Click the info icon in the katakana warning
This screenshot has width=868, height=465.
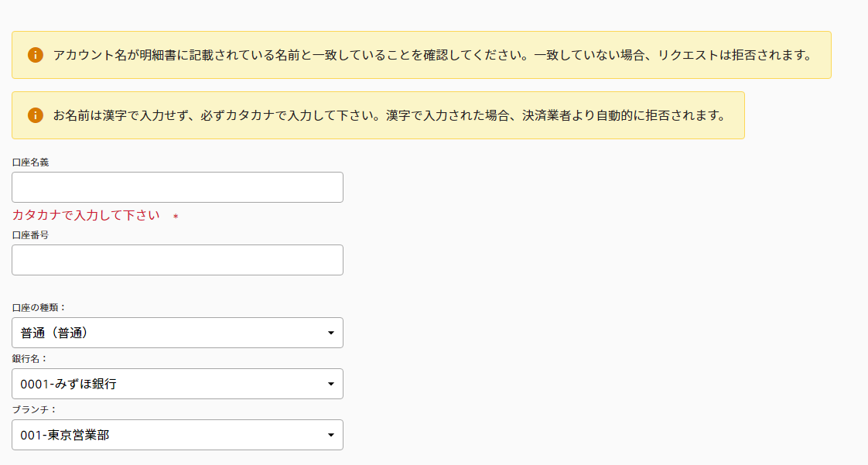pos(36,115)
